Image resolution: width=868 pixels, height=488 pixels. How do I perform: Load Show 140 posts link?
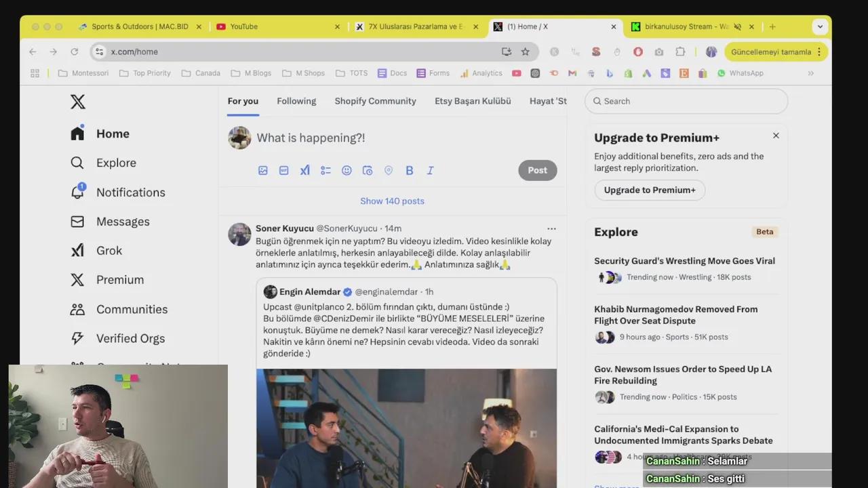point(392,201)
